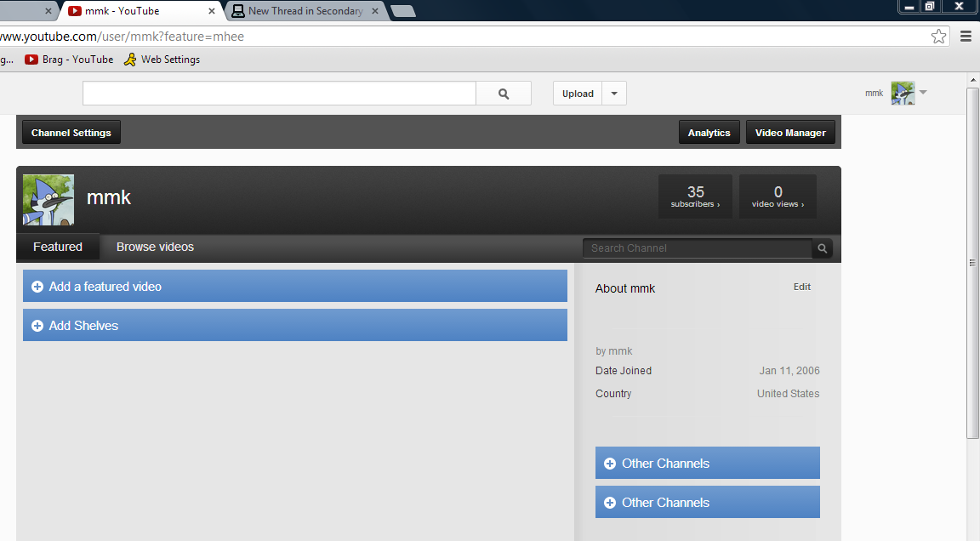The image size is (980, 541).
Task: View the 35 subscribers stat
Action: point(695,196)
